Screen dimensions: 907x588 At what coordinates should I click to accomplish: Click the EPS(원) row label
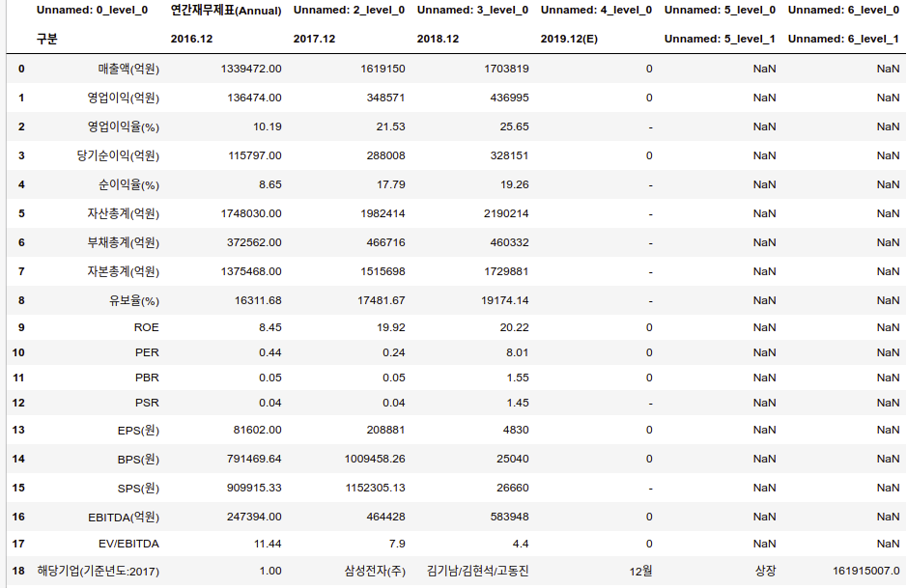pos(138,430)
